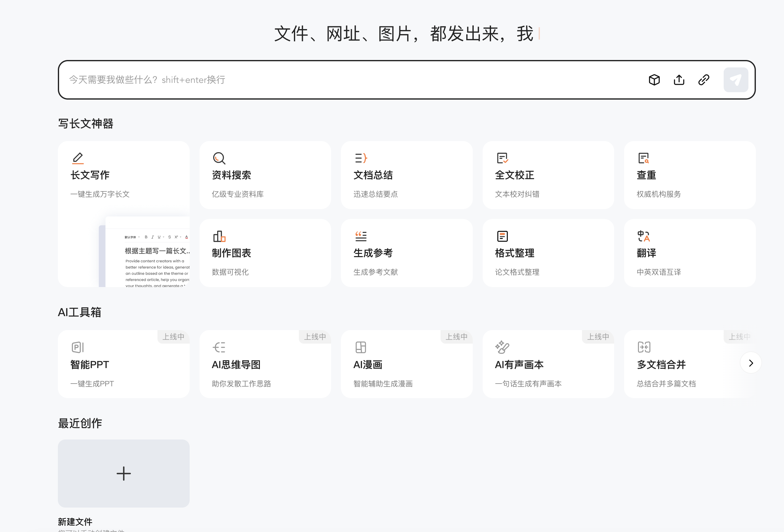The width and height of the screenshot is (784, 532).
Task: Select the 查重 card title
Action: pyautogui.click(x=646, y=175)
